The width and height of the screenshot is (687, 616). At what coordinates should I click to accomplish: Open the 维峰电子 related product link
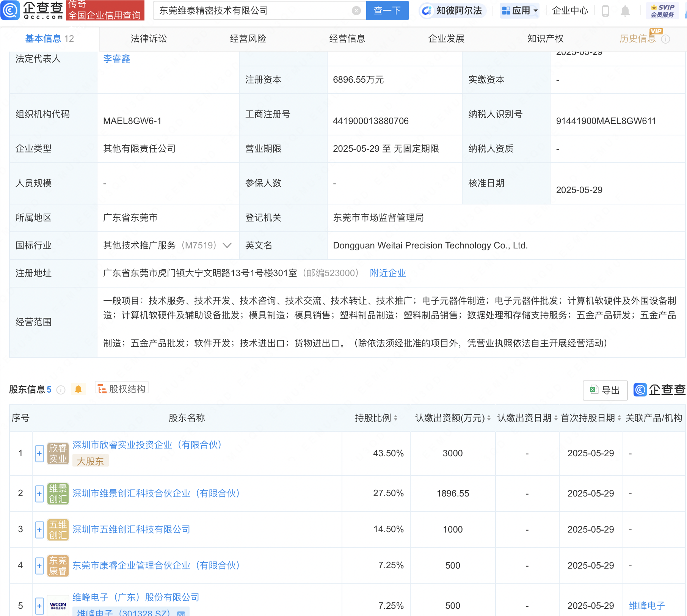647,606
